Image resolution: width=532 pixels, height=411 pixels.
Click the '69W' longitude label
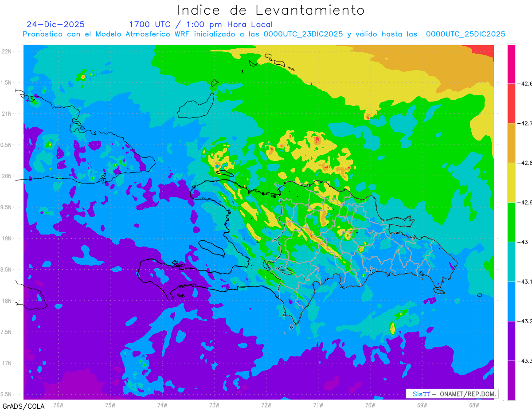422,405
